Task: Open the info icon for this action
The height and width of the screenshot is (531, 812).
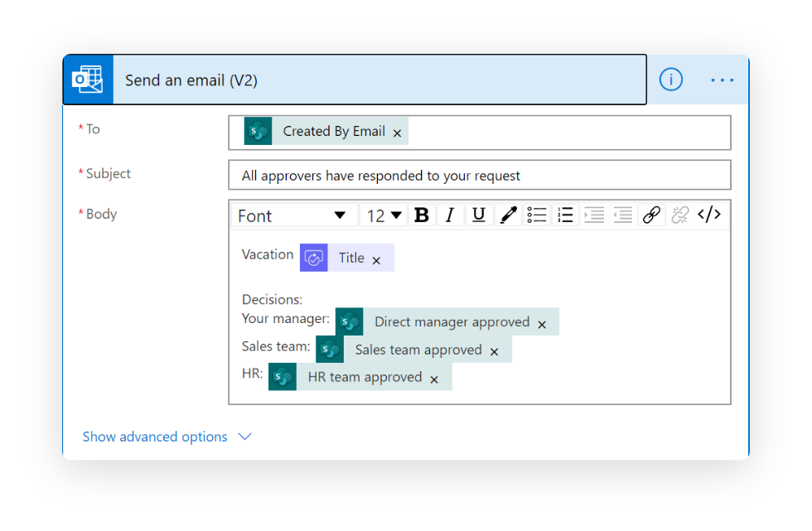Action: point(670,80)
